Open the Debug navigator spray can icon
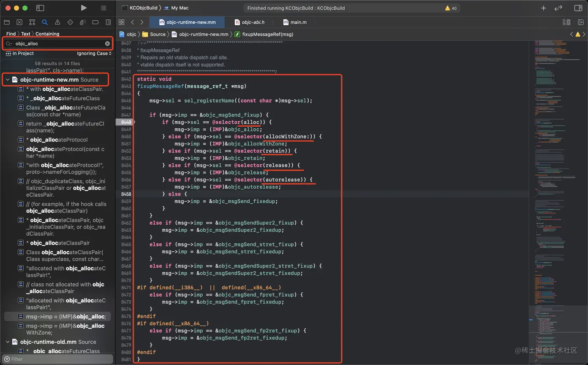The height and width of the screenshot is (365, 588). (x=82, y=23)
